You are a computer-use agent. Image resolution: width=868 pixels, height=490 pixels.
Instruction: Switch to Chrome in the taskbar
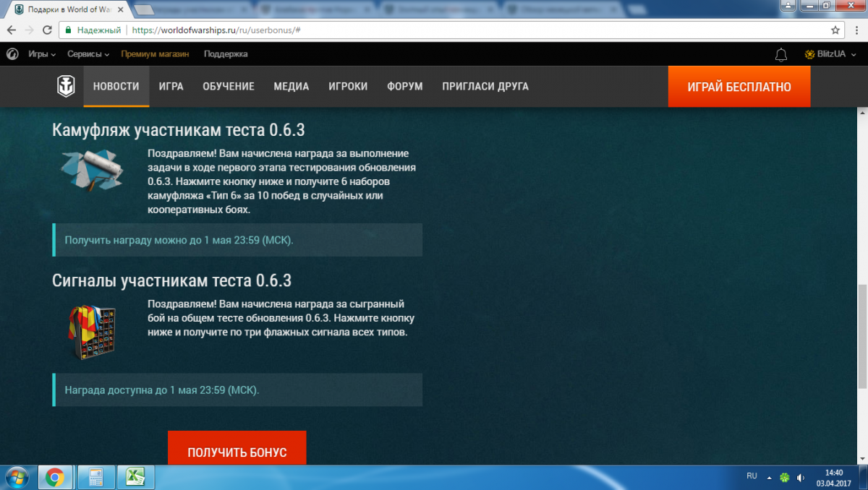click(55, 478)
